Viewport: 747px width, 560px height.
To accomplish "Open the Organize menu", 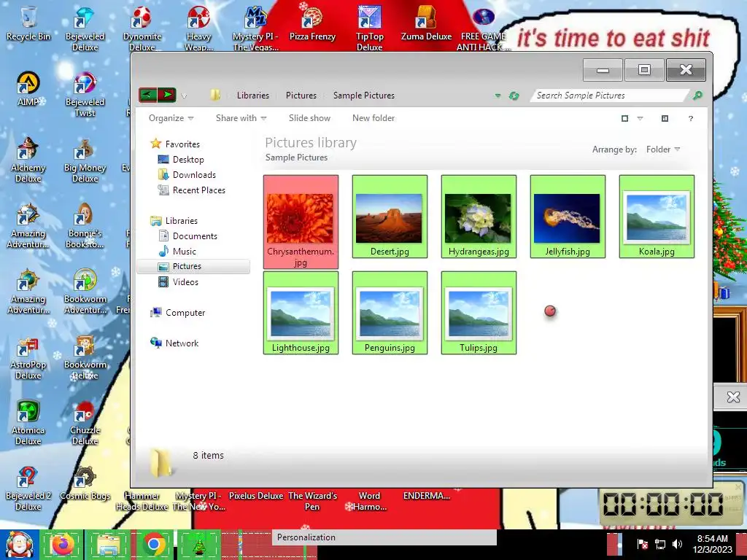I will pos(171,118).
